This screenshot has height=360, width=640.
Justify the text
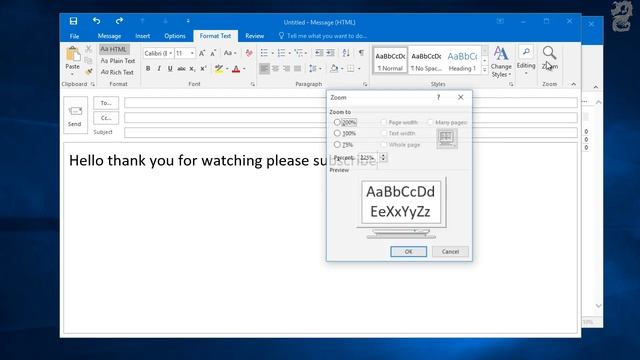pos(298,69)
